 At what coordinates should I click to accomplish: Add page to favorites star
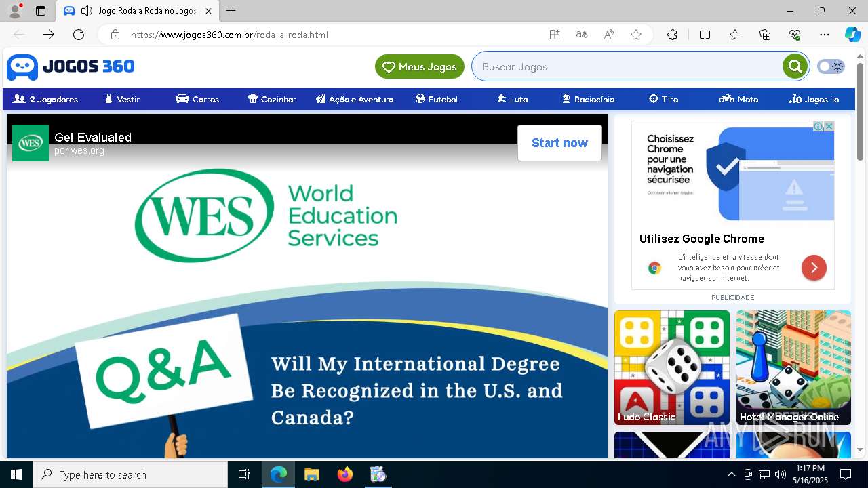[636, 35]
